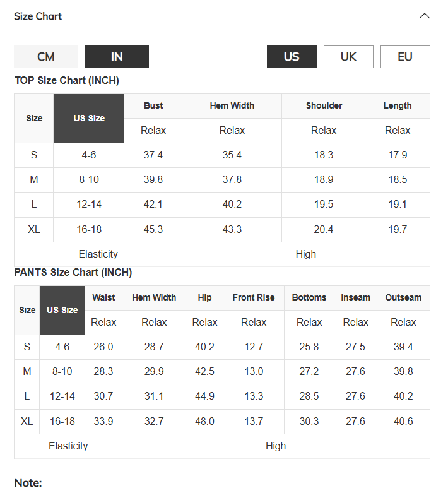
Task: Click TOP Size Chart (INCH) title
Action: pos(67,81)
